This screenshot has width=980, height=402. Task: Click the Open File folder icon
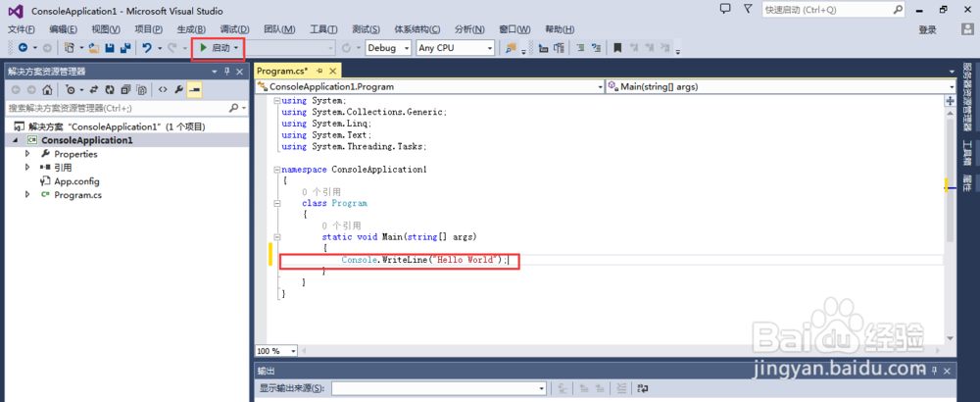tap(94, 47)
